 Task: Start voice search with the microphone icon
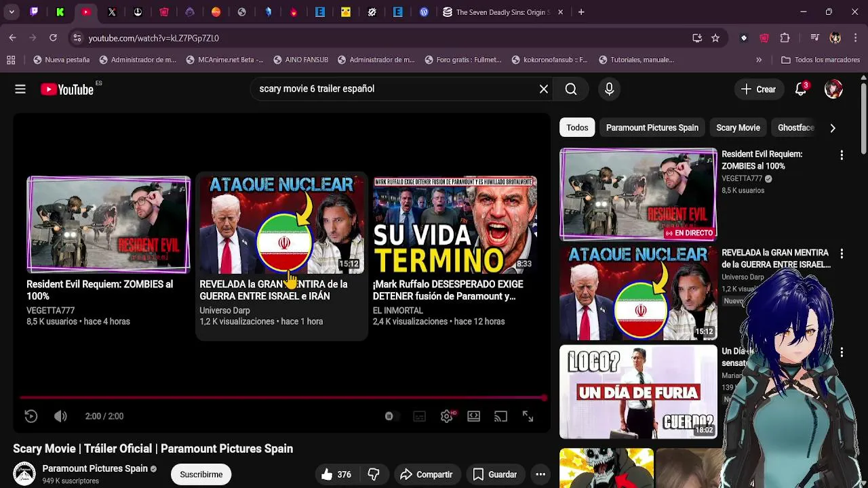pyautogui.click(x=609, y=89)
